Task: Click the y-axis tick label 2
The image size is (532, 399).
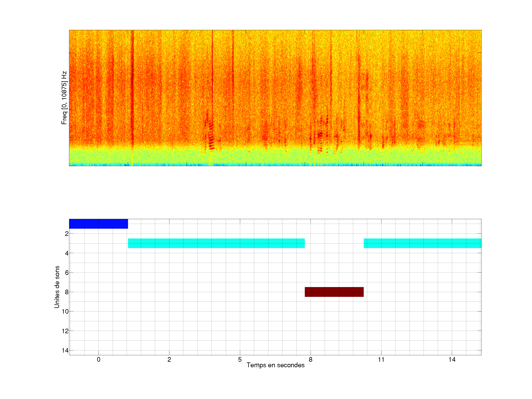Action: point(67,234)
